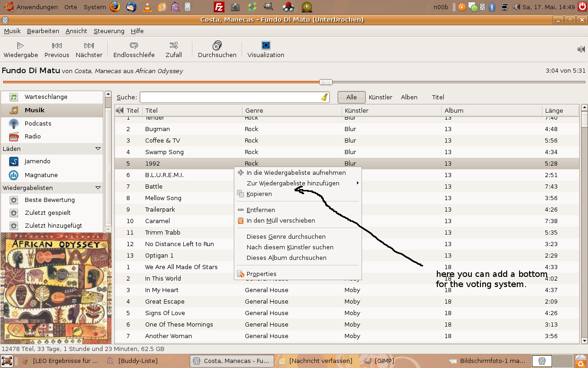Click the shutdown power icon in panel
The width and height of the screenshot is (588, 368).
(x=582, y=6)
